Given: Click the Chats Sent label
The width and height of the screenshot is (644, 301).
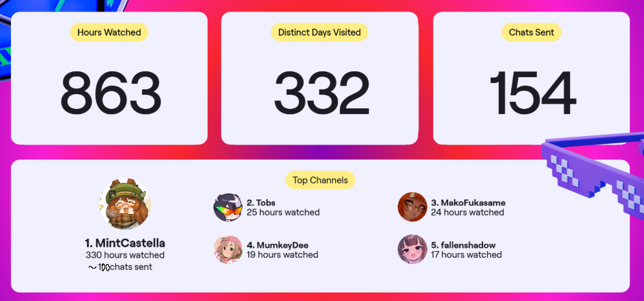Looking at the screenshot, I should pos(531,32).
